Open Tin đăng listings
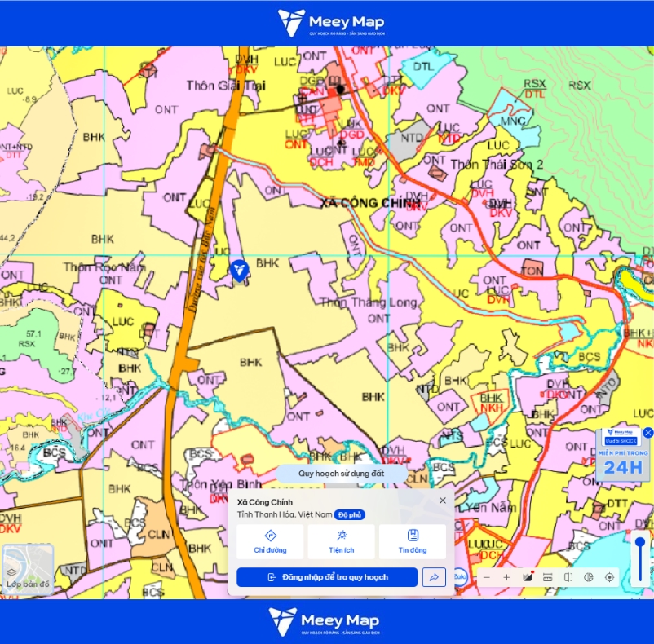This screenshot has width=654, height=644. coord(413,541)
